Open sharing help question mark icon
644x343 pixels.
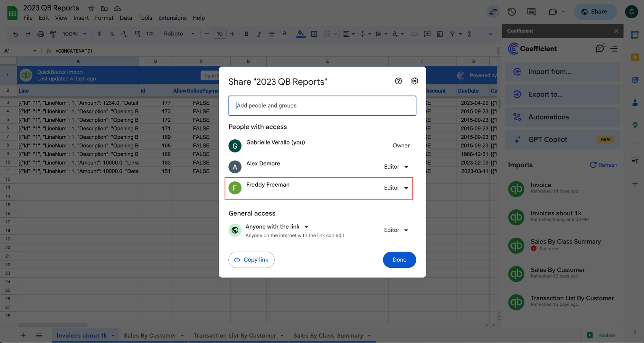click(398, 81)
